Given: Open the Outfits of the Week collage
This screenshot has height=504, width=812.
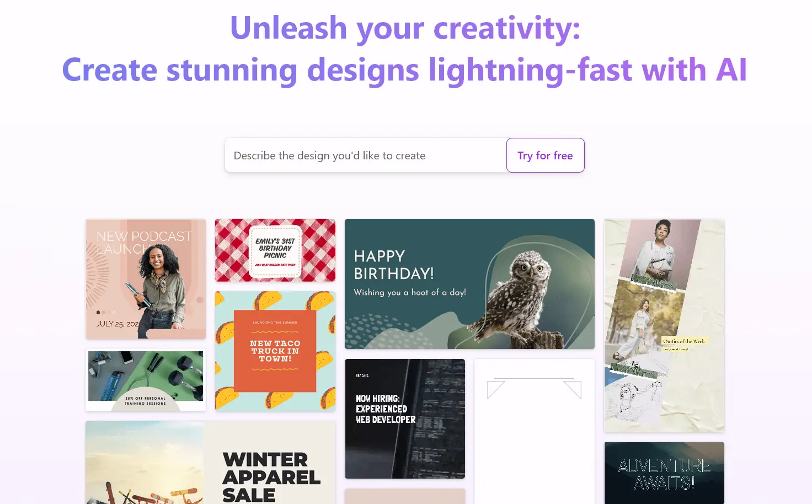Looking at the screenshot, I should [x=664, y=325].
